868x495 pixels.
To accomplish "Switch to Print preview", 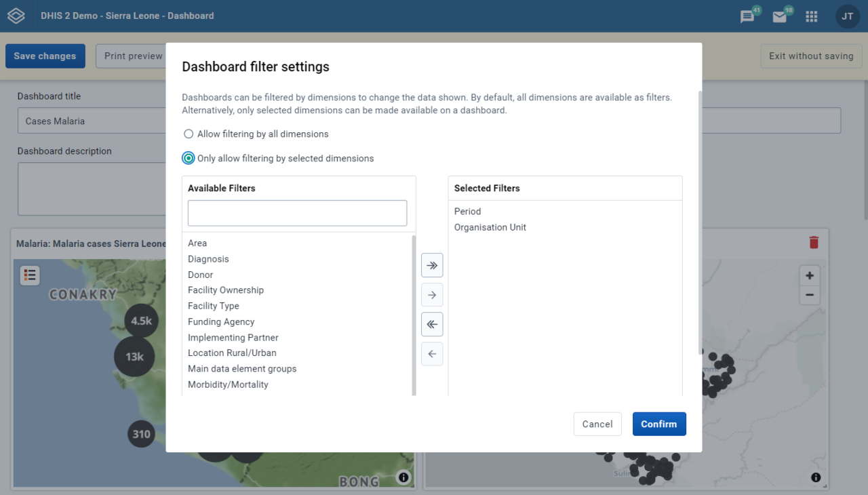I will click(133, 56).
